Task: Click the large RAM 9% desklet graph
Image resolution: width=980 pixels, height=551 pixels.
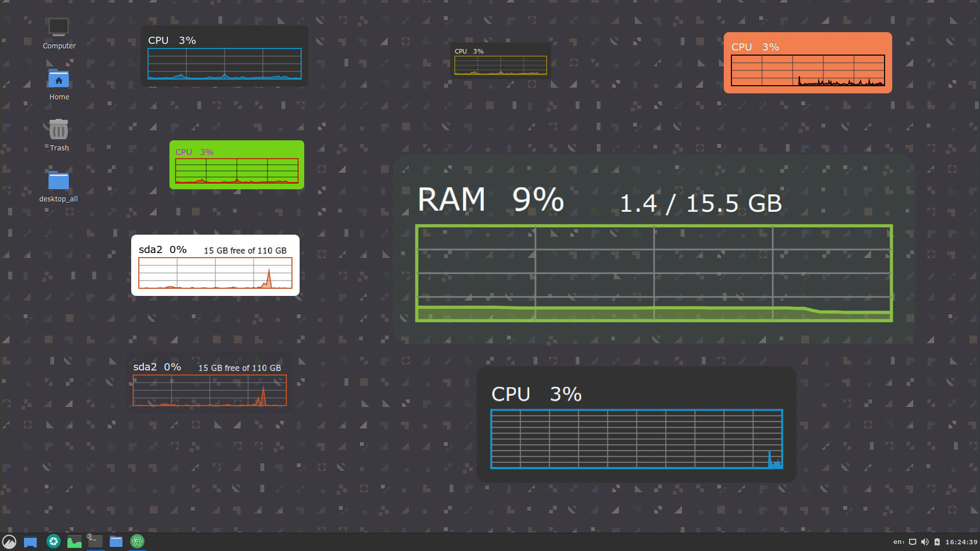Action: click(654, 273)
